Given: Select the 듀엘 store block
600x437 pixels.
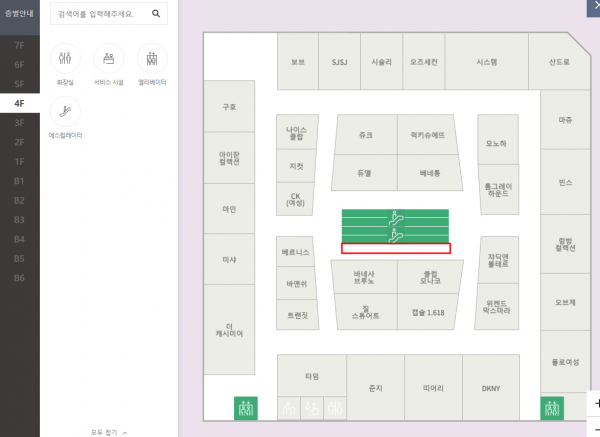Looking at the screenshot, I should (x=364, y=173).
